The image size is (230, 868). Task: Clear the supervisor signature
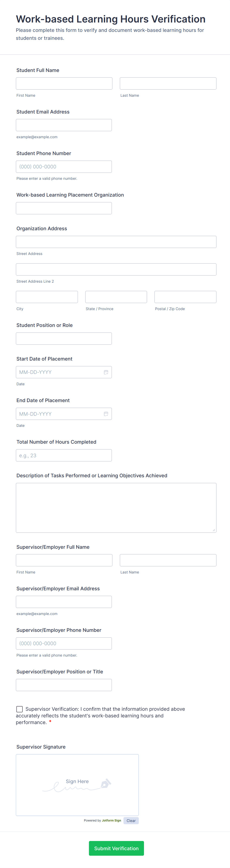tap(131, 821)
